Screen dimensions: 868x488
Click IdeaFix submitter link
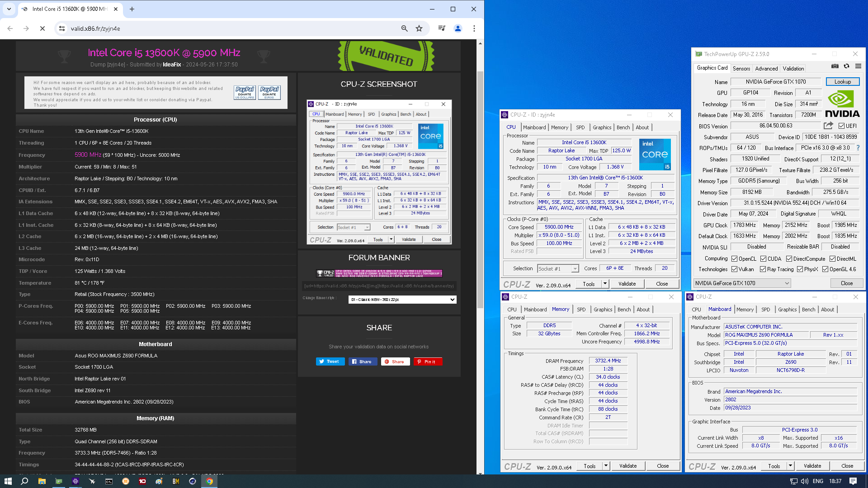172,65
